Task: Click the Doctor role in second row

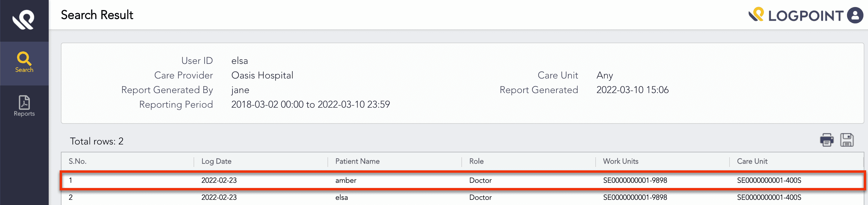Action: point(480,198)
